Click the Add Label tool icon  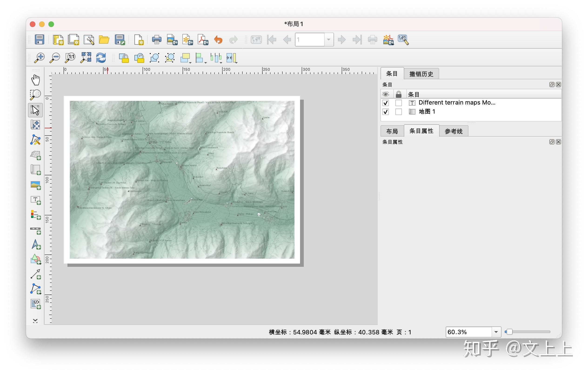click(x=36, y=200)
